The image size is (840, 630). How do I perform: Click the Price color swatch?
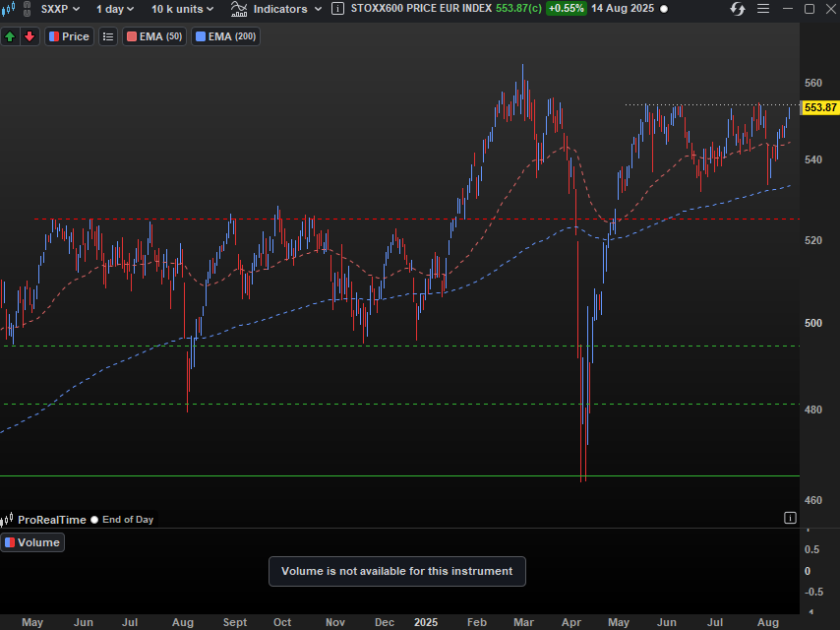tap(53, 36)
